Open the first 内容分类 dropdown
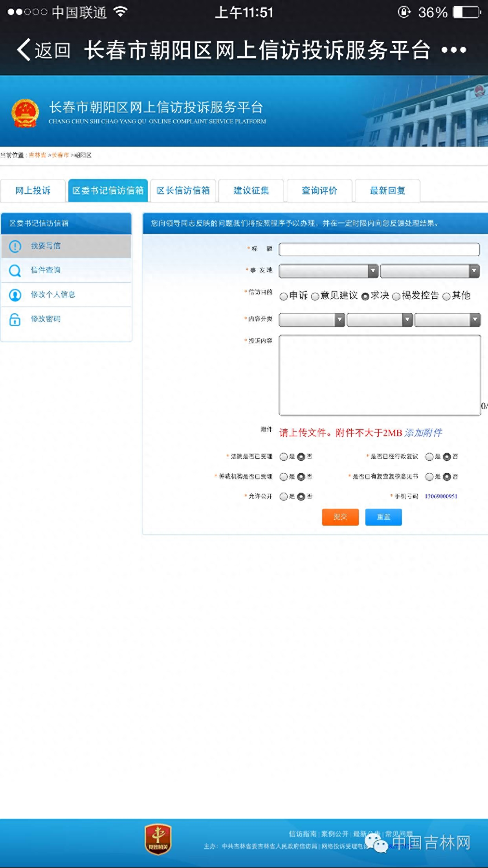 click(x=312, y=320)
